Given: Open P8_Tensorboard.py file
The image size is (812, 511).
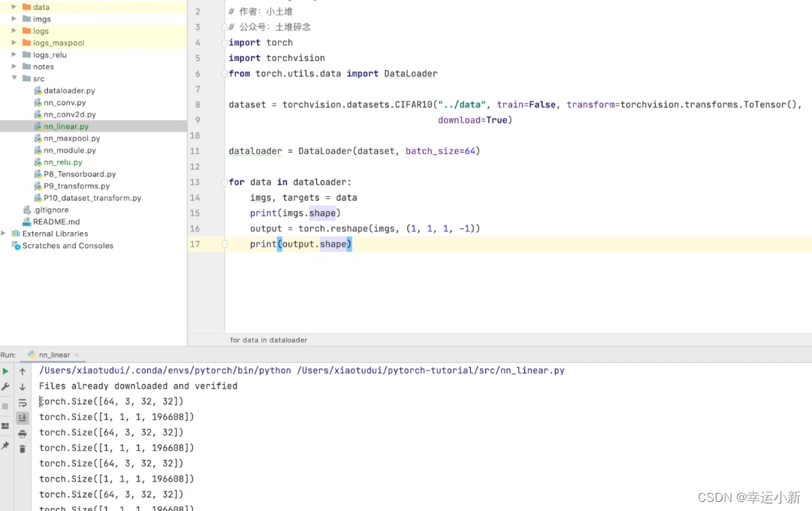Looking at the screenshot, I should tap(80, 174).
